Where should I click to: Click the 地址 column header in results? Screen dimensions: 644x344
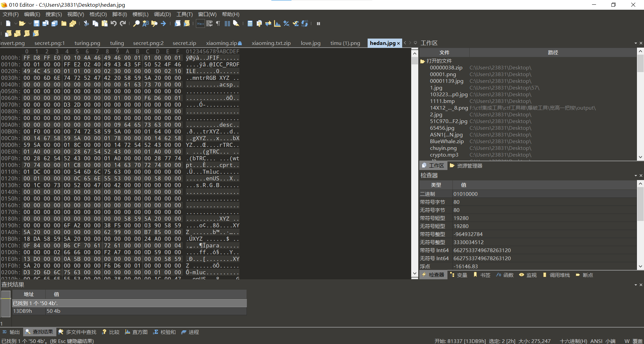click(29, 294)
